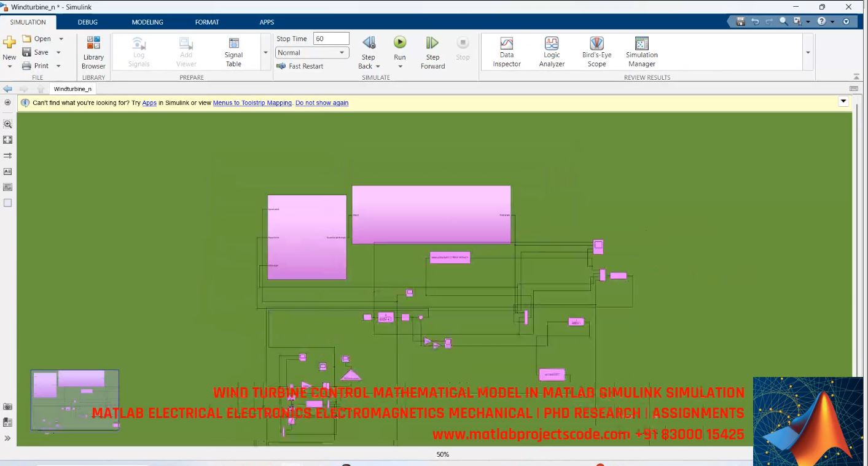
Task: Open the Library Browser
Action: [x=93, y=52]
